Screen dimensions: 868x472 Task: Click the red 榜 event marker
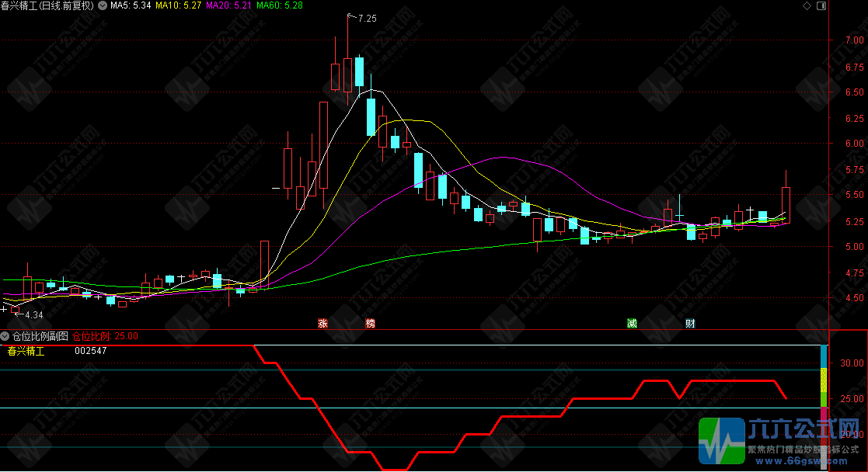point(371,323)
